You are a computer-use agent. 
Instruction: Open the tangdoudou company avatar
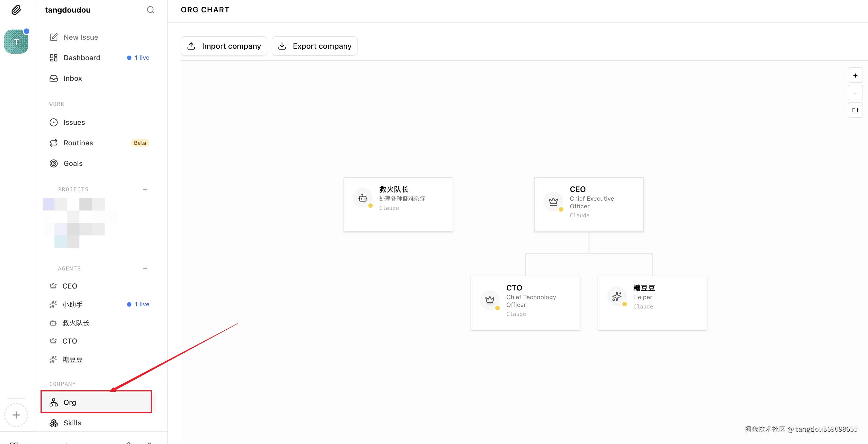tap(16, 41)
